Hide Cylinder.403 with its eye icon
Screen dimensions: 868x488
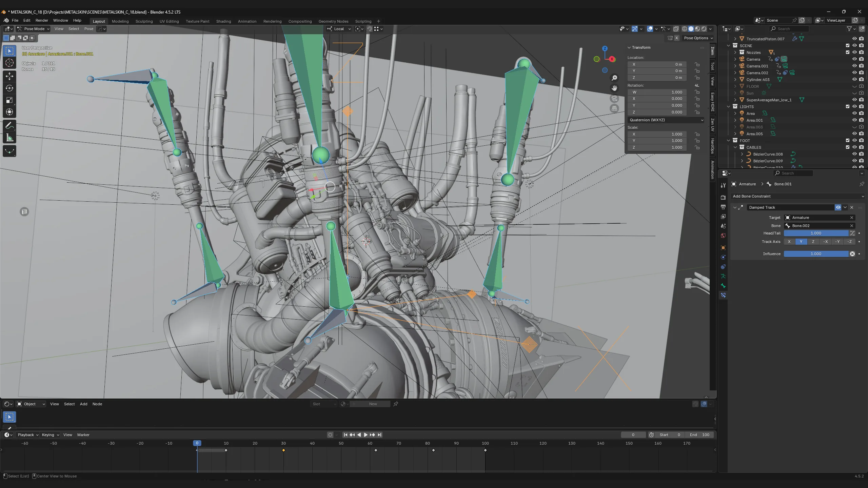pyautogui.click(x=854, y=79)
